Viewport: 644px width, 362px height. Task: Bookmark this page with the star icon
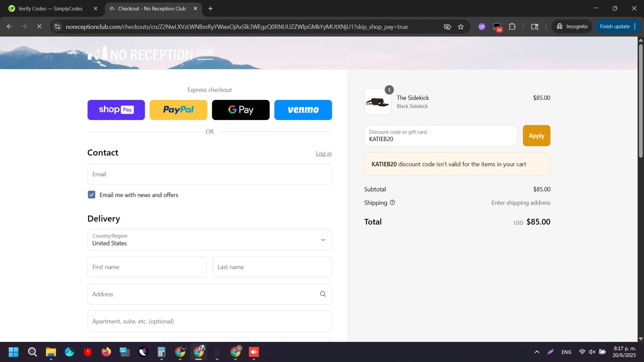[x=461, y=27]
